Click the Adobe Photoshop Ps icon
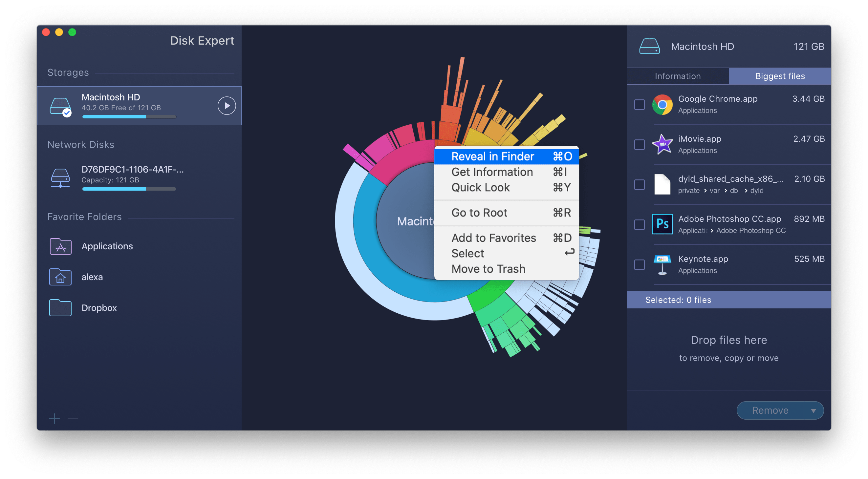Viewport: 868px width, 479px height. [x=662, y=224]
